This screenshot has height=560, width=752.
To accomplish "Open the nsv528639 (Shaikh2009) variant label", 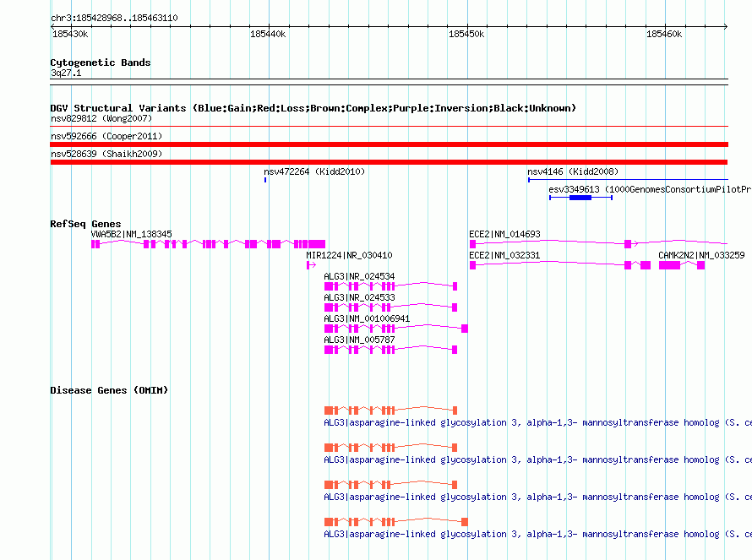I will [x=106, y=154].
